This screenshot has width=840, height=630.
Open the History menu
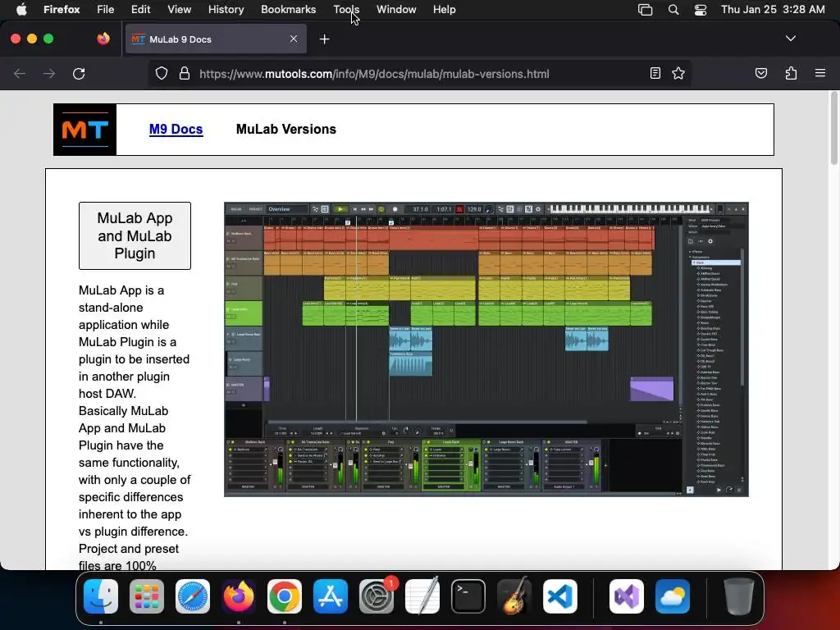[x=226, y=10]
